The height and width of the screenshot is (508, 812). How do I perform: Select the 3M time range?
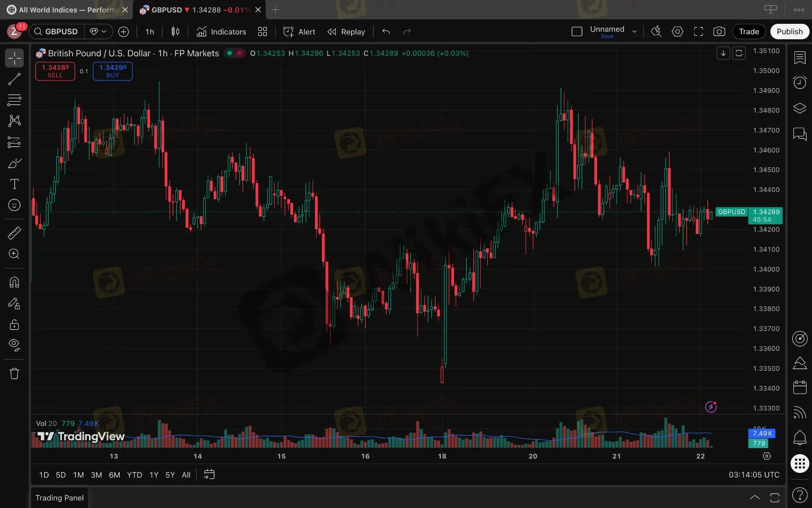pos(96,475)
